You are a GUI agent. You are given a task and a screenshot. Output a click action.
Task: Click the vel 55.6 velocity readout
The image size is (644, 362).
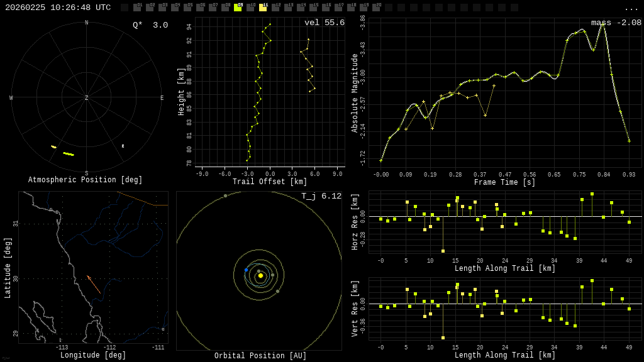[x=324, y=23]
